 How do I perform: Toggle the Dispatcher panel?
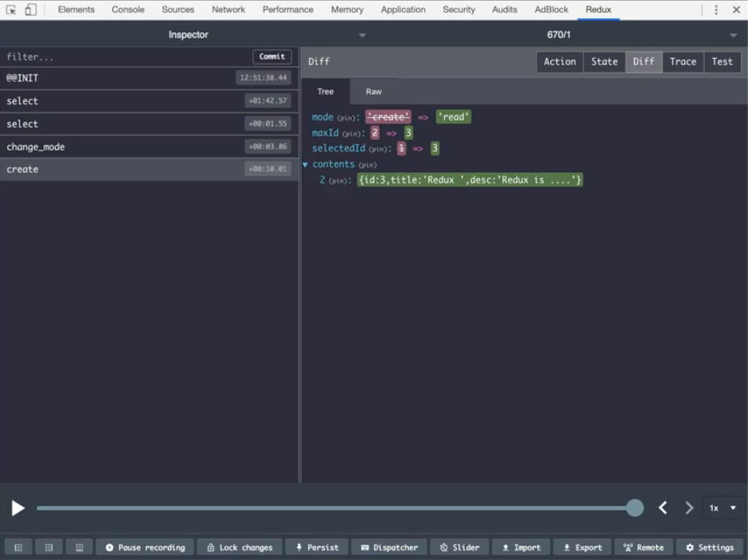[389, 547]
